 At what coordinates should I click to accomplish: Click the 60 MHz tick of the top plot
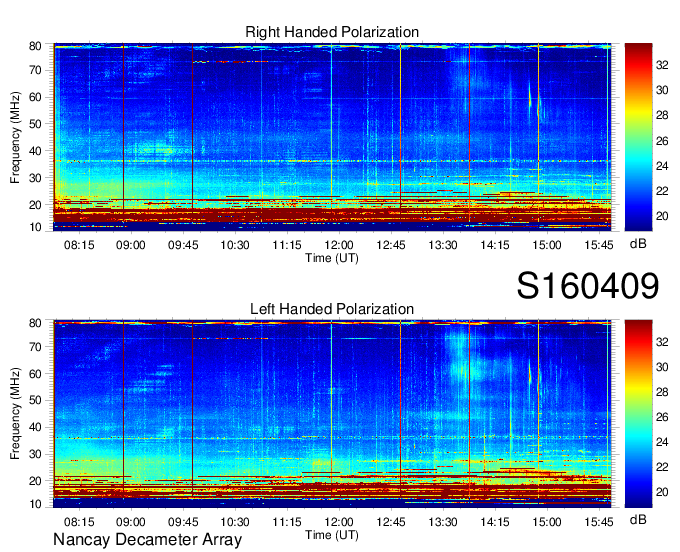[35, 97]
